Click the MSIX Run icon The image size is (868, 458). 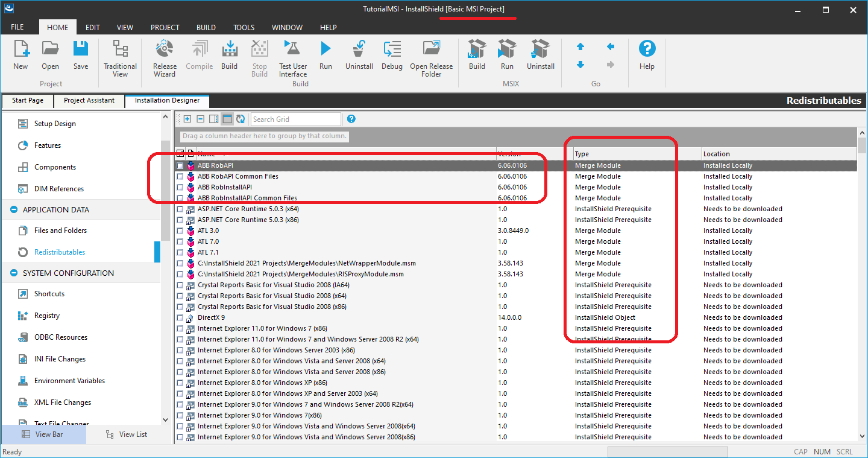[507, 56]
